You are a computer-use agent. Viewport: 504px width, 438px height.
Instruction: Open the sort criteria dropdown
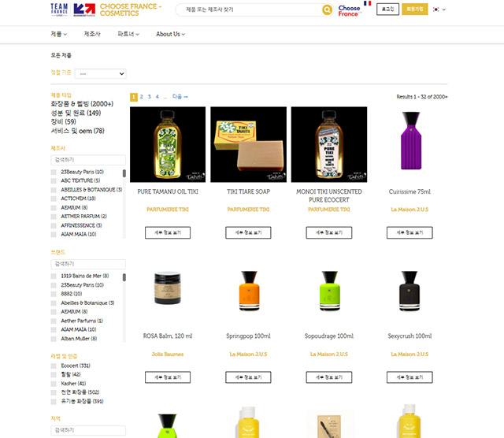pos(100,73)
